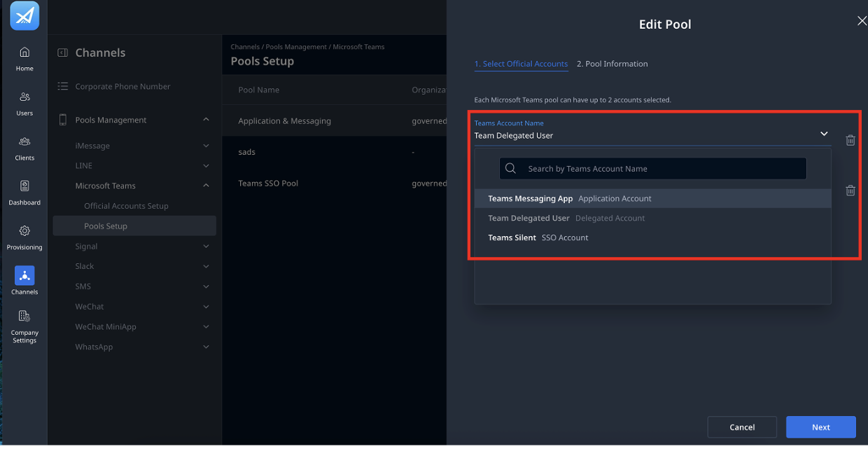The height and width of the screenshot is (451, 868).
Task: Open the Home section icon
Action: click(24, 52)
